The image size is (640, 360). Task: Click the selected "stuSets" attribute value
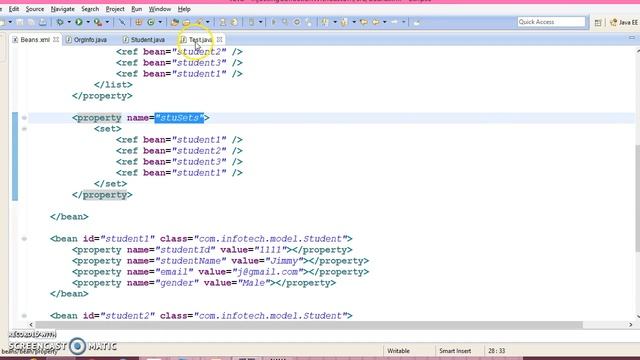pyautogui.click(x=179, y=118)
